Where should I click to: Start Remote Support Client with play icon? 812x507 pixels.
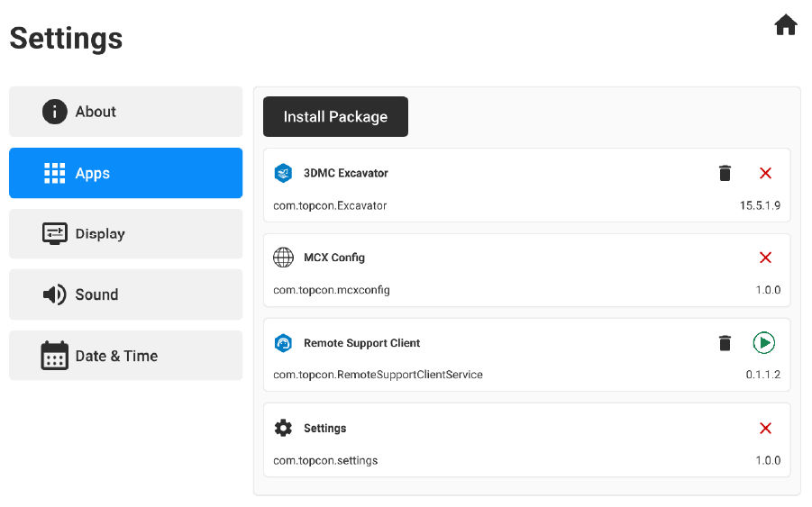point(764,343)
